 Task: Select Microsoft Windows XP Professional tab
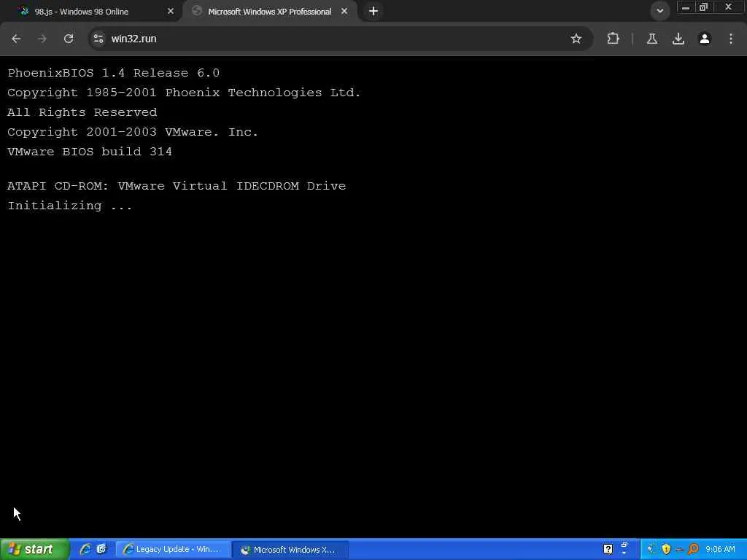[270, 12]
